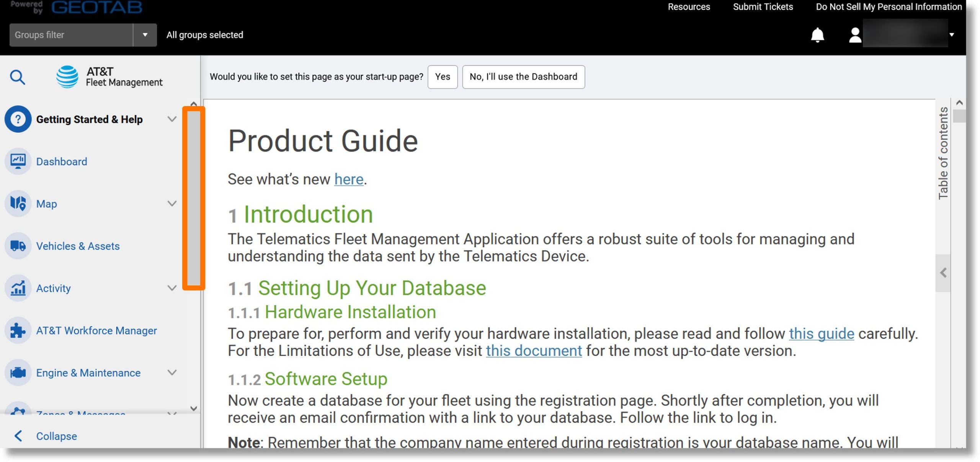This screenshot has width=980, height=462.
Task: Select the Dashboard icon
Action: (x=18, y=161)
